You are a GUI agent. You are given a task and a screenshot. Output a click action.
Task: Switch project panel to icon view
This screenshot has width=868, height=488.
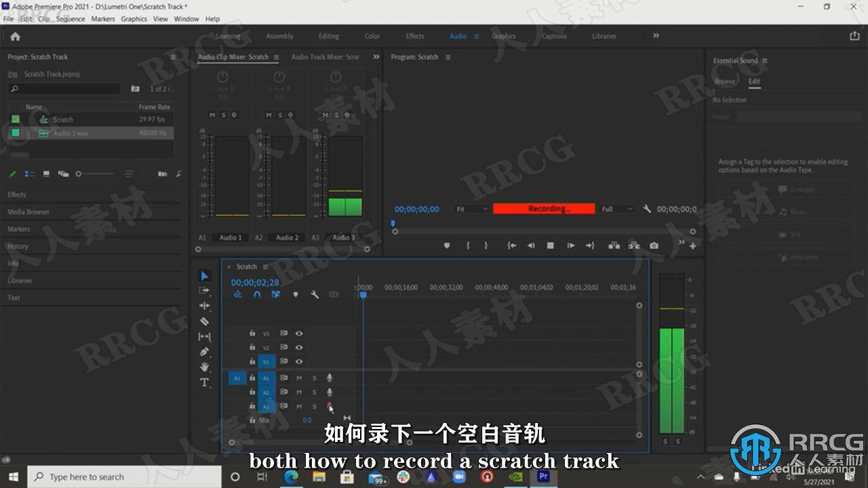(x=46, y=174)
